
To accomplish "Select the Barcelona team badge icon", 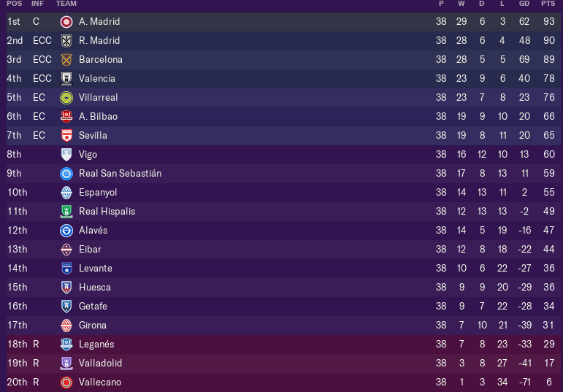I will pos(66,60).
